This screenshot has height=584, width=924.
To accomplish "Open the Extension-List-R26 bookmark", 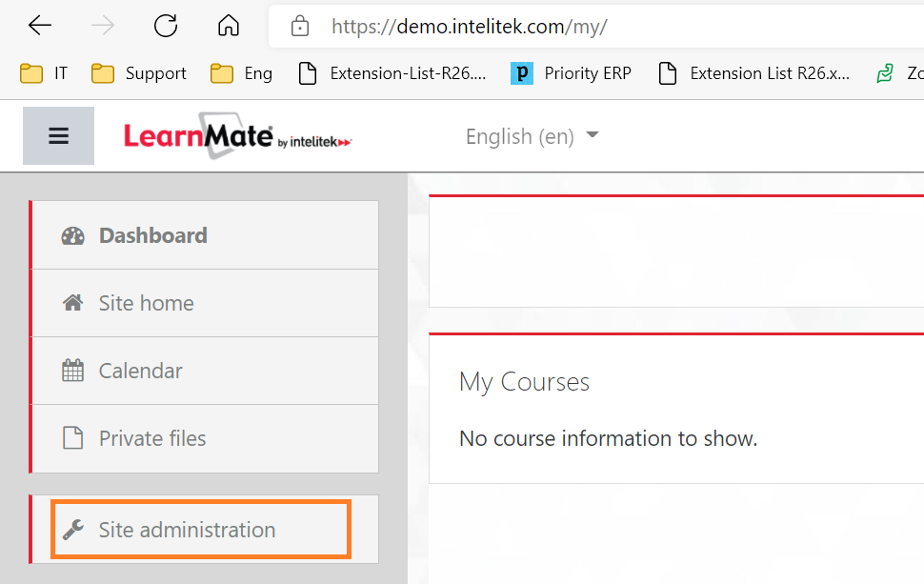I will (x=392, y=73).
